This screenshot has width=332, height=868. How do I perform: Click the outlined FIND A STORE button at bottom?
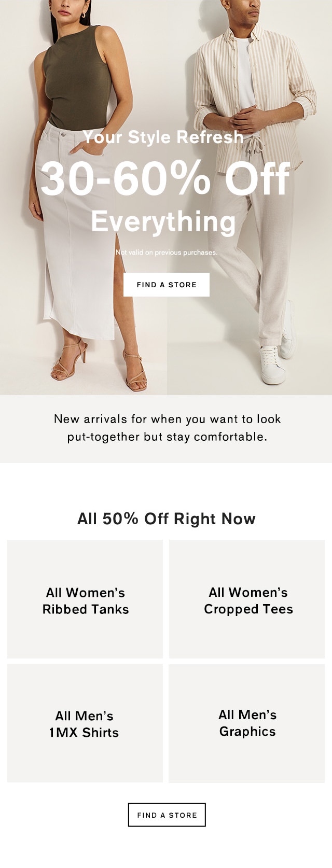[167, 815]
